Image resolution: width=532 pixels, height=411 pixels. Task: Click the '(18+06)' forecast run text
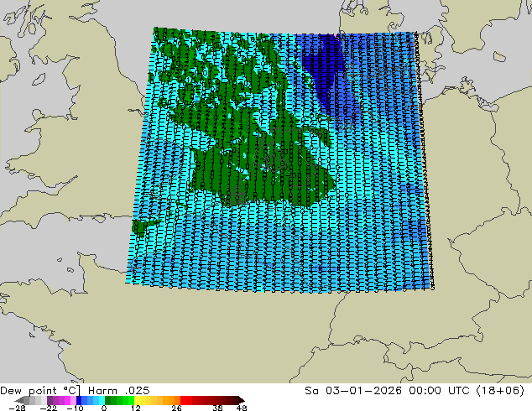(x=500, y=391)
